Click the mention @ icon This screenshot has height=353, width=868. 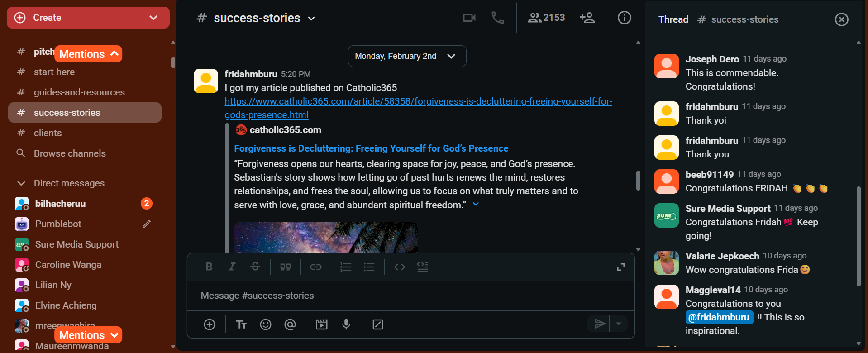[290, 324]
